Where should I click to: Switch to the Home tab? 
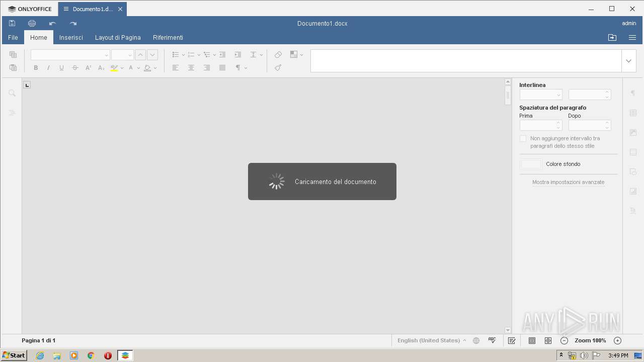[x=39, y=38]
